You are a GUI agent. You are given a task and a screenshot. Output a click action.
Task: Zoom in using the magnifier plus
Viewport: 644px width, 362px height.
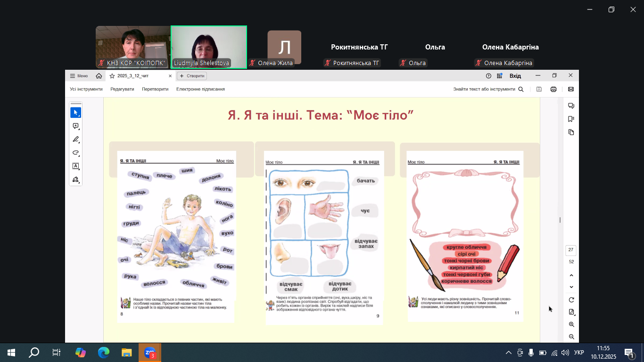click(571, 324)
